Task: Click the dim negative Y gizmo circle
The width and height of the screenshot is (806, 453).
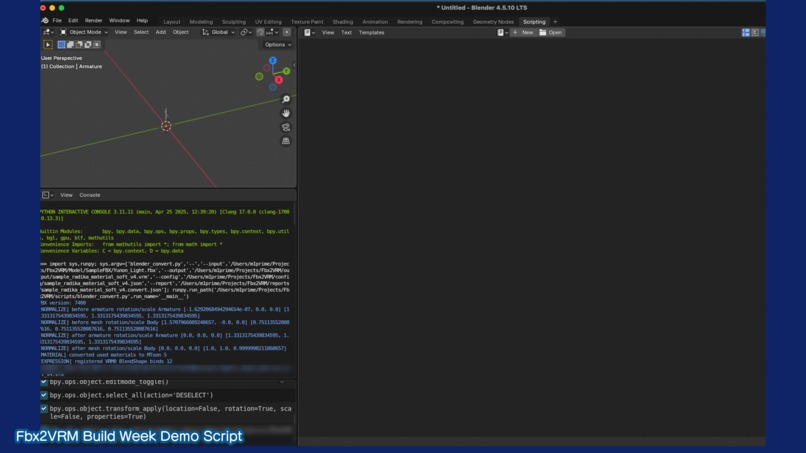Action: [260, 77]
